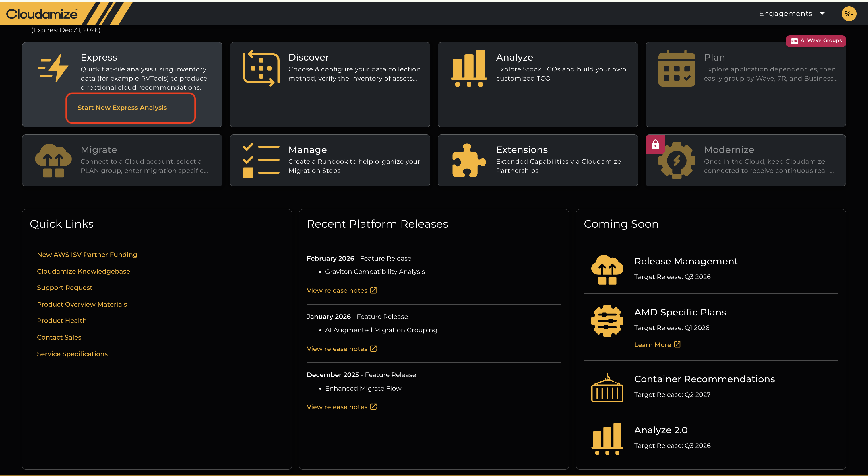Open the Manage card
The width and height of the screenshot is (868, 476).
[330, 161]
